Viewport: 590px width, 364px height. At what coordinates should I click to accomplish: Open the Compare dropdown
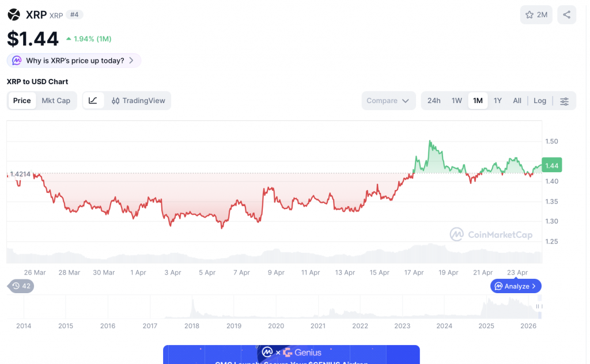388,100
